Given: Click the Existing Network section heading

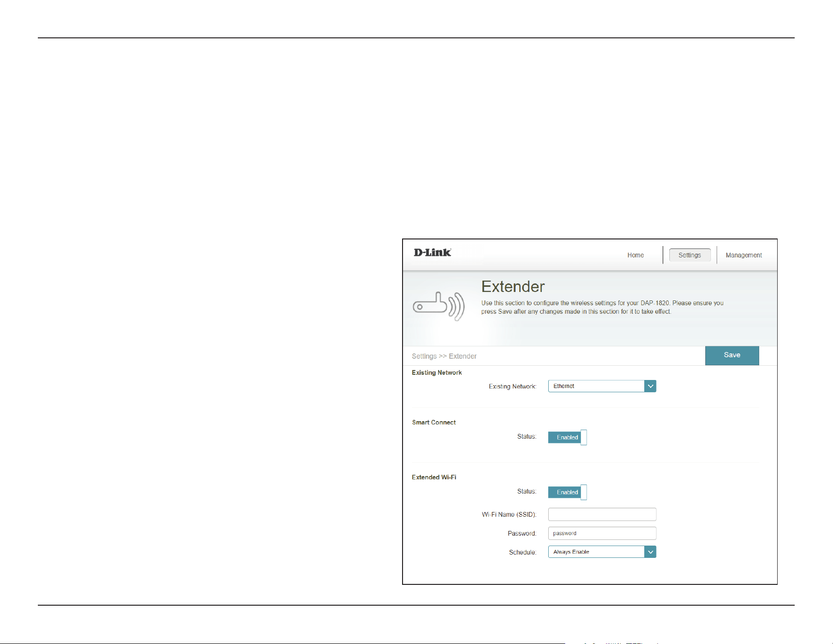Looking at the screenshot, I should point(437,372).
